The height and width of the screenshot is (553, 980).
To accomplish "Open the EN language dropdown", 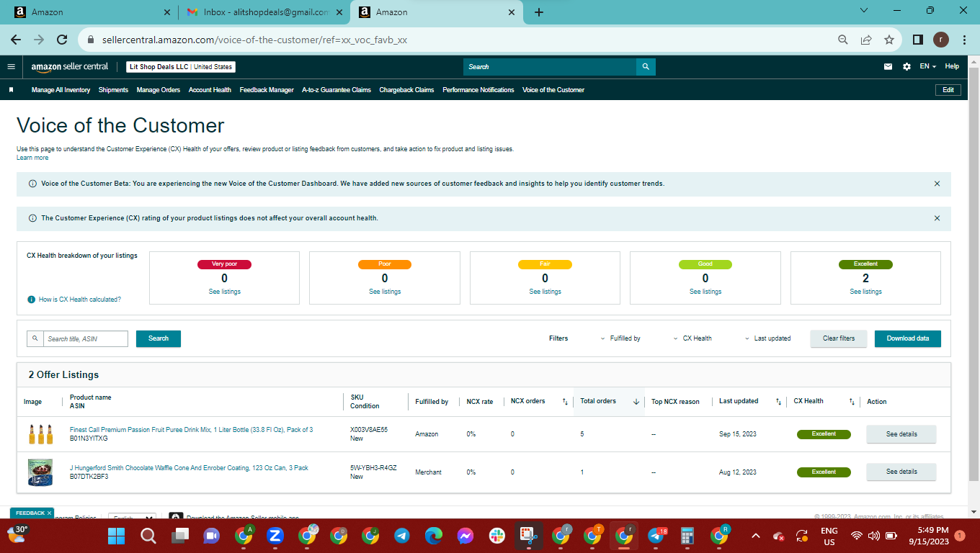I will click(927, 67).
